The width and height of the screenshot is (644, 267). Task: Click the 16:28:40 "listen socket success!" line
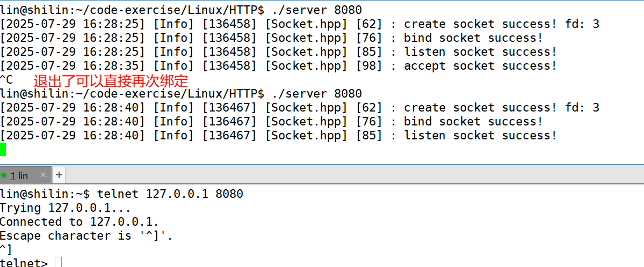click(x=278, y=135)
